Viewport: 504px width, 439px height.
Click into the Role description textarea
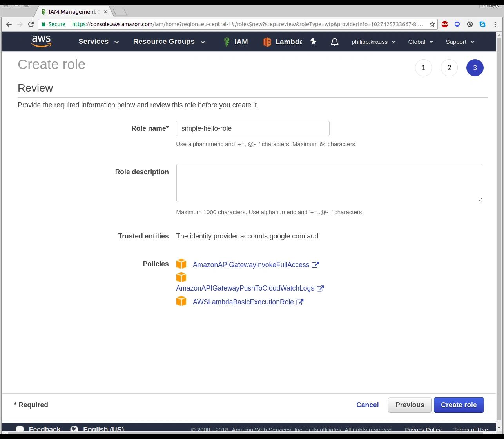[x=329, y=183]
